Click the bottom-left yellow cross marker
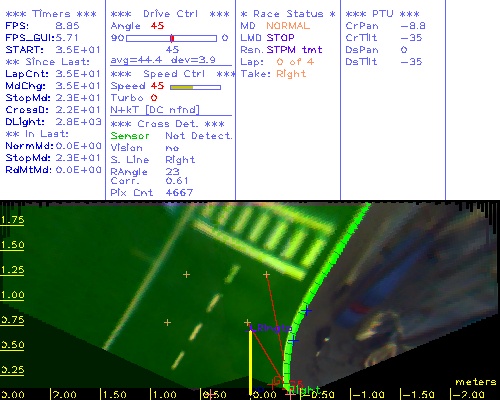This screenshot has width=500, height=400. pos(167,322)
